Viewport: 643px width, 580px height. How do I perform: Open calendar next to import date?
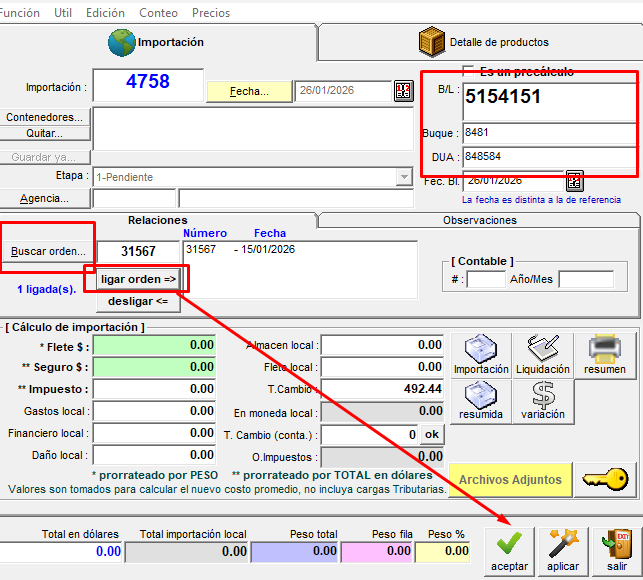(x=403, y=91)
